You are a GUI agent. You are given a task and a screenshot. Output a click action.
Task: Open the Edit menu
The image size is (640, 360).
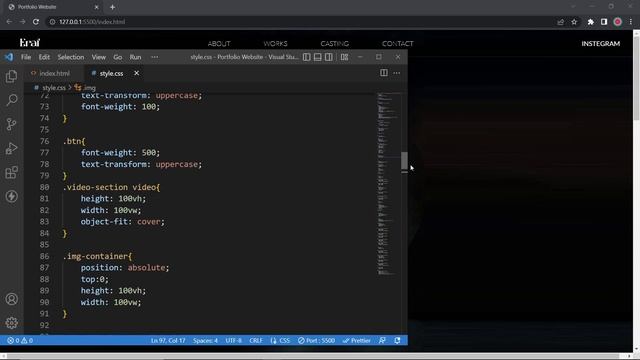[44, 57]
